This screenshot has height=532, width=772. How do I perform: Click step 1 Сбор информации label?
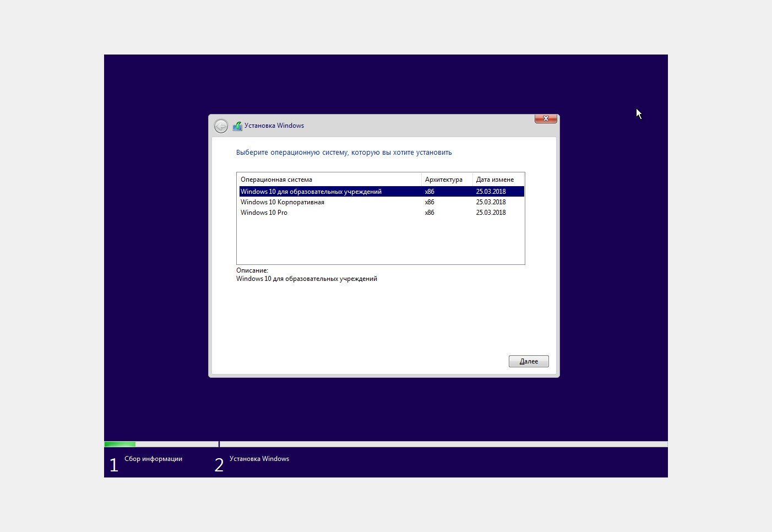(153, 459)
